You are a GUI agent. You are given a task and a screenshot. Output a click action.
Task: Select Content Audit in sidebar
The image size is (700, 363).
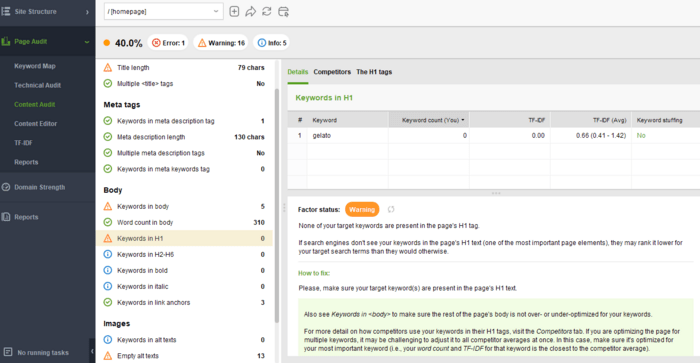pyautogui.click(x=35, y=104)
